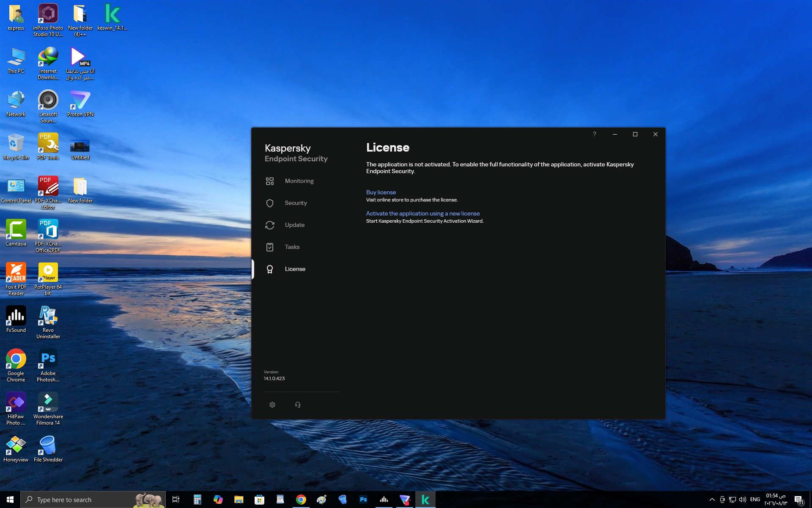The image size is (812, 508).
Task: Minimize the Kaspersky window
Action: click(x=615, y=134)
